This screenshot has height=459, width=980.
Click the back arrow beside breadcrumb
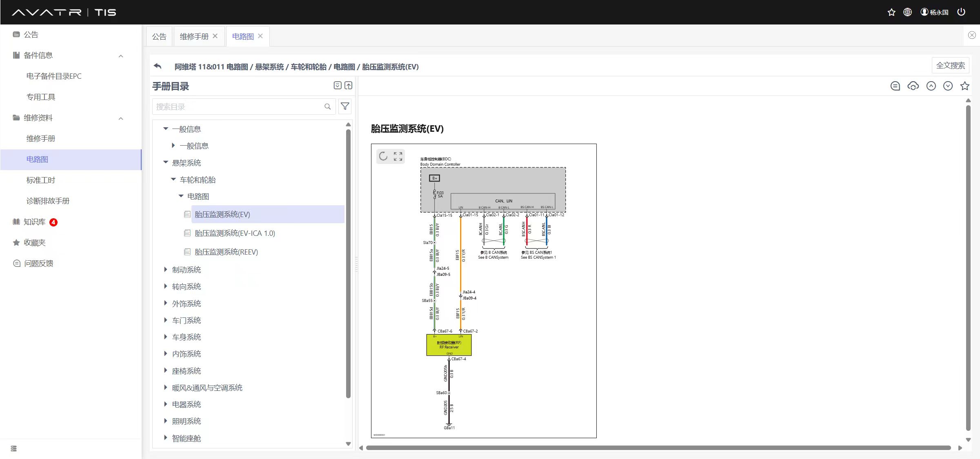coord(158,66)
